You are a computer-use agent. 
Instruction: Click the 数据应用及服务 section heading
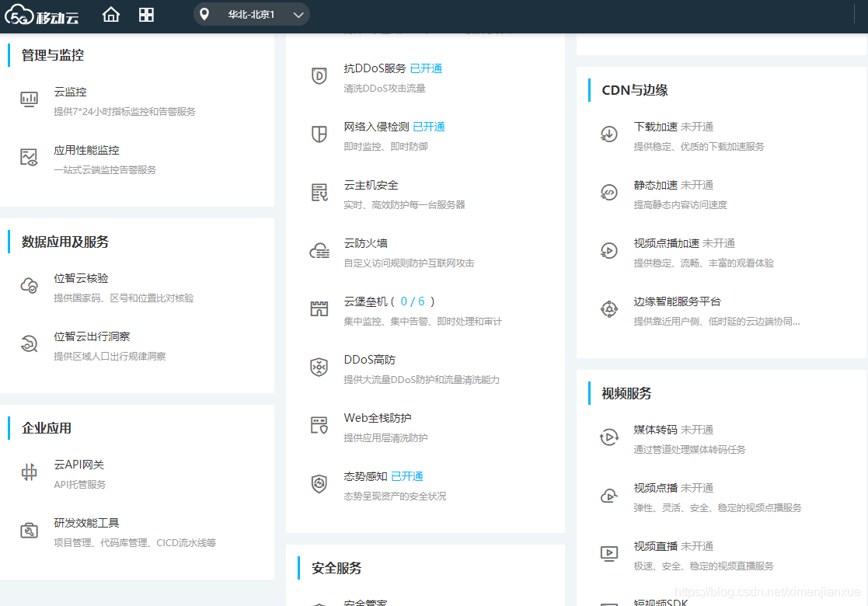(65, 242)
